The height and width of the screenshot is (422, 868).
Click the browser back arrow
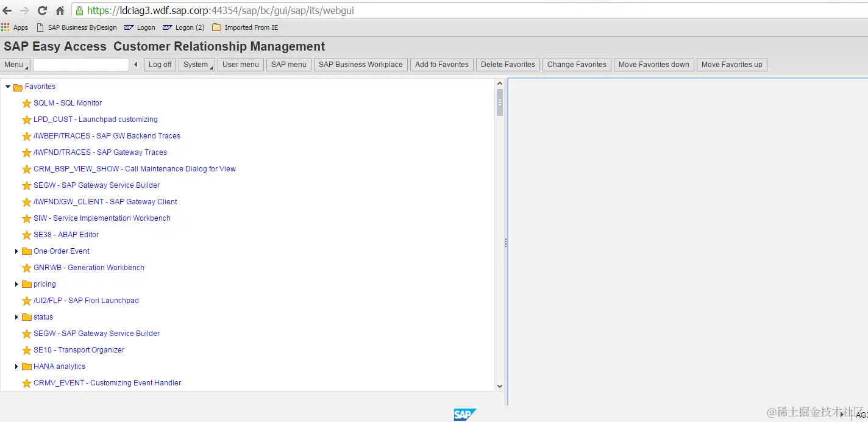[x=7, y=10]
